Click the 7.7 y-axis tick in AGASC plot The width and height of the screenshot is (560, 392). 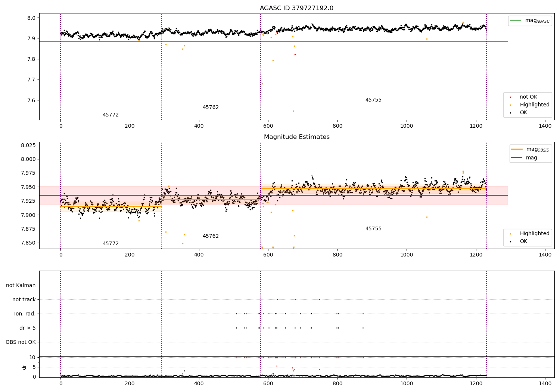click(32, 80)
